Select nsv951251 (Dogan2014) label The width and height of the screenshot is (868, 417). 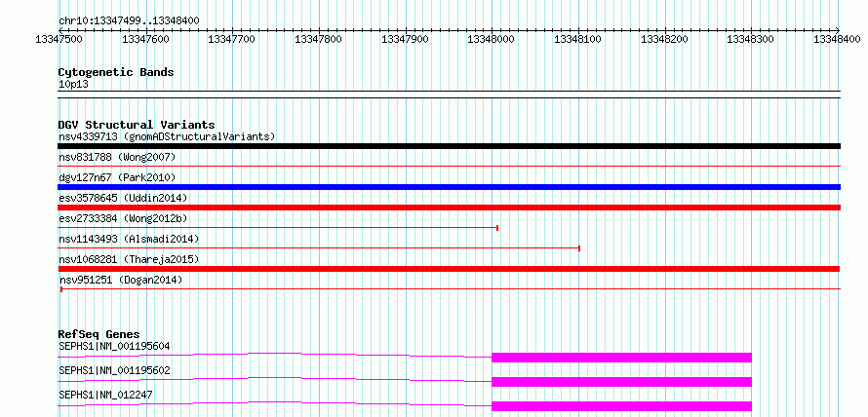120,281
